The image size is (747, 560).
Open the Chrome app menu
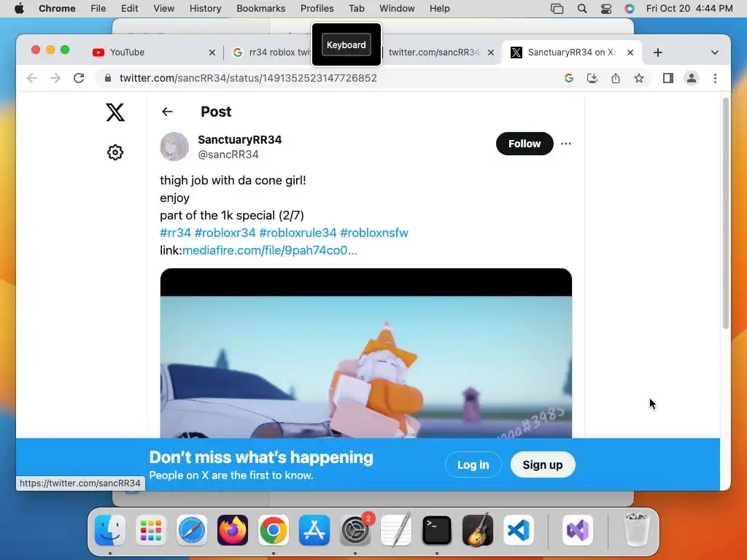coord(57,9)
